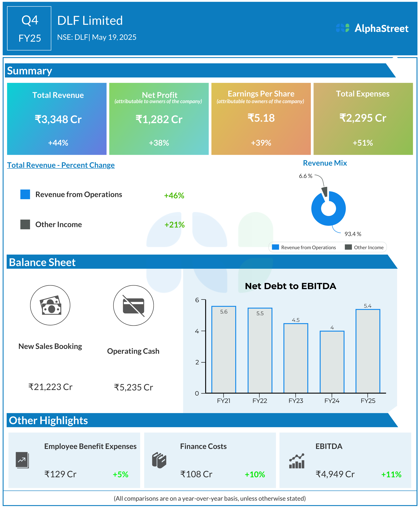Toggle Revenue from Operations chart legend
The height and width of the screenshot is (509, 420).
[x=304, y=247]
